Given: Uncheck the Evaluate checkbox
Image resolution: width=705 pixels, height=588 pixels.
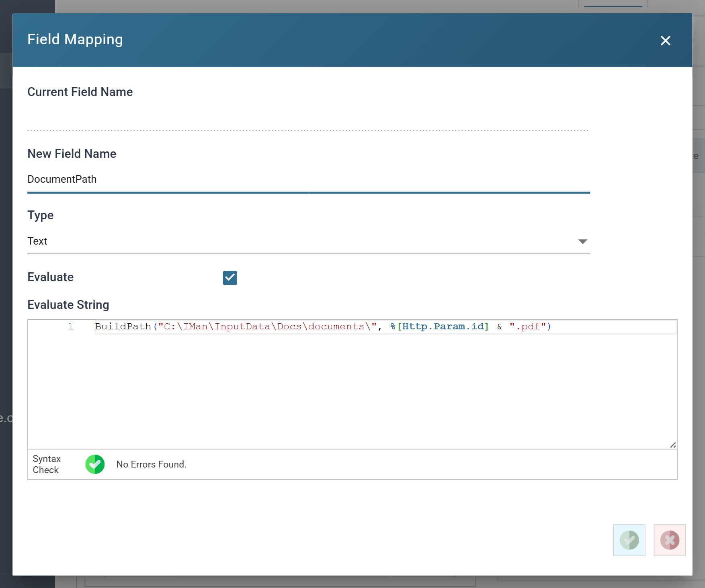Looking at the screenshot, I should pyautogui.click(x=230, y=278).
